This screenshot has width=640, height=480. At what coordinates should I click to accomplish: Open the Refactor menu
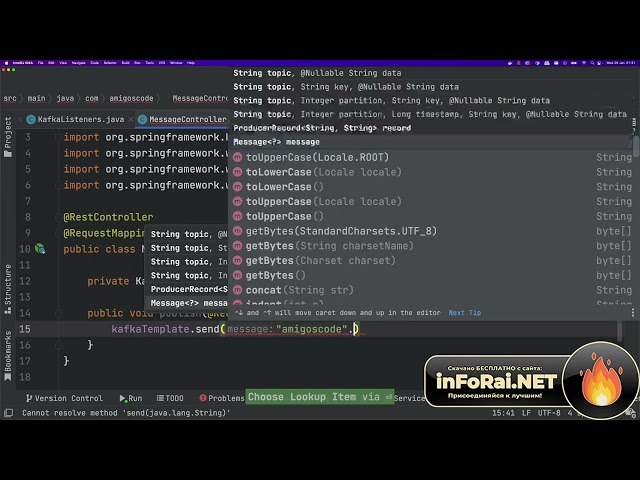click(x=110, y=63)
